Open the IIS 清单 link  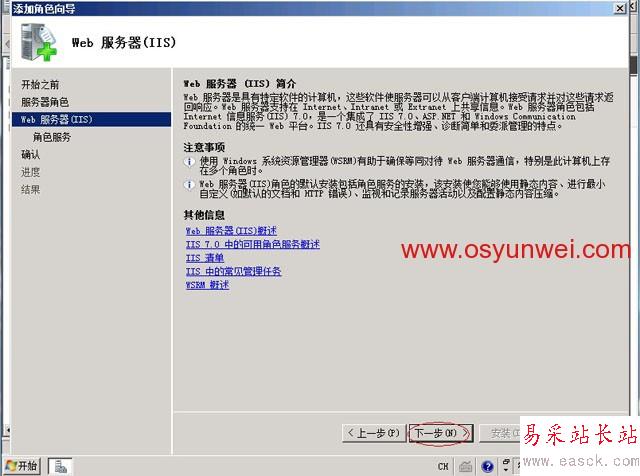click(204, 258)
